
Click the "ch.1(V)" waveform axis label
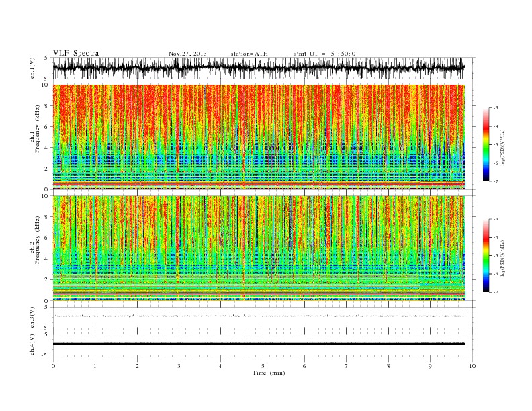[x=32, y=68]
